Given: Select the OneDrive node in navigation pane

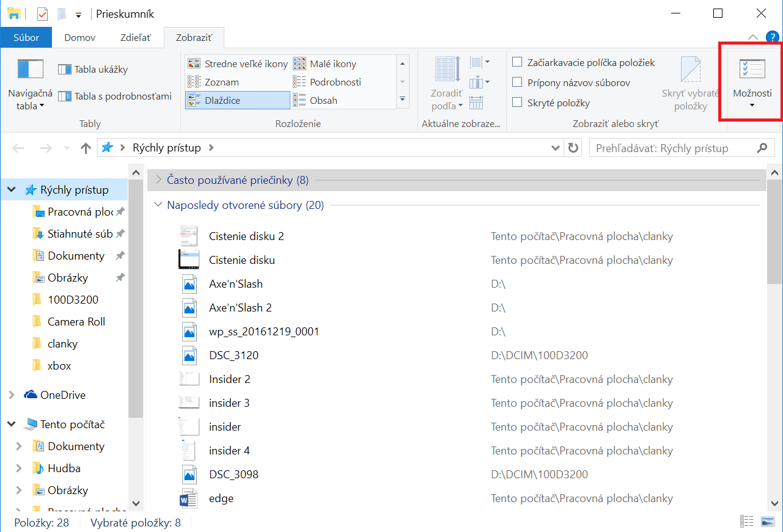Looking at the screenshot, I should 62,395.
